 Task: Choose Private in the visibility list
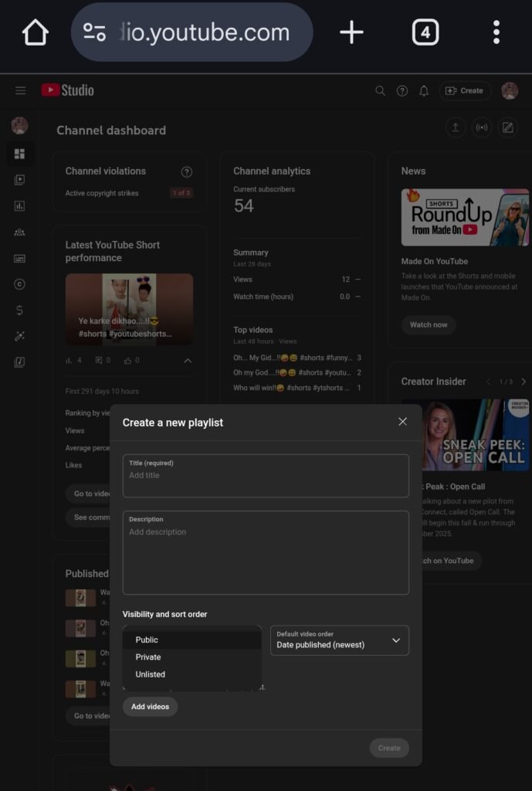pyautogui.click(x=192, y=657)
